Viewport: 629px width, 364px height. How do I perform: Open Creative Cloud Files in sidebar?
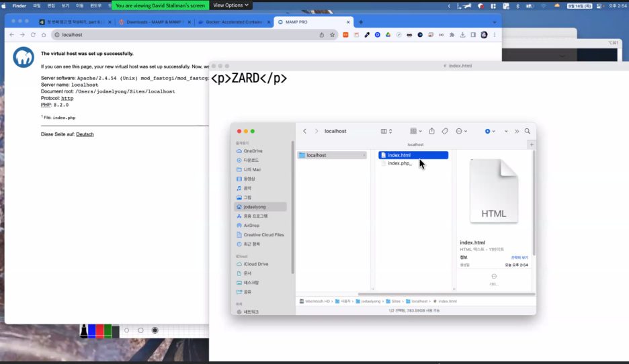click(261, 235)
